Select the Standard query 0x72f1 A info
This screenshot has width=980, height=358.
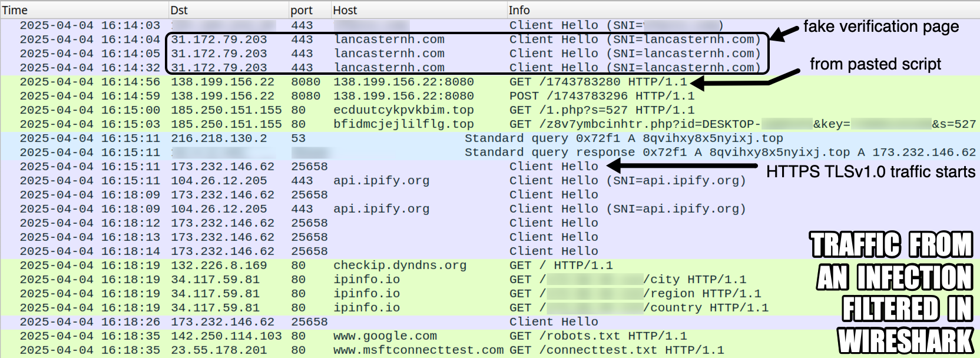(x=624, y=138)
